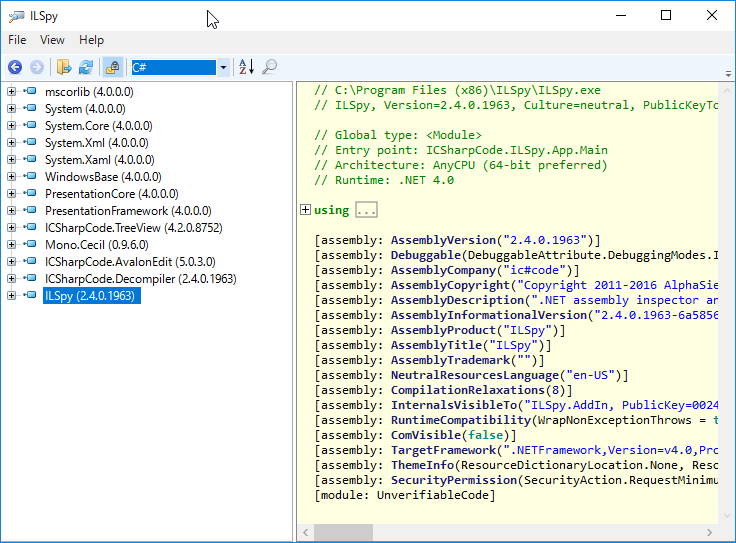
Task: Click the horizontal scrollbar thumb in code view
Action: [x=343, y=533]
